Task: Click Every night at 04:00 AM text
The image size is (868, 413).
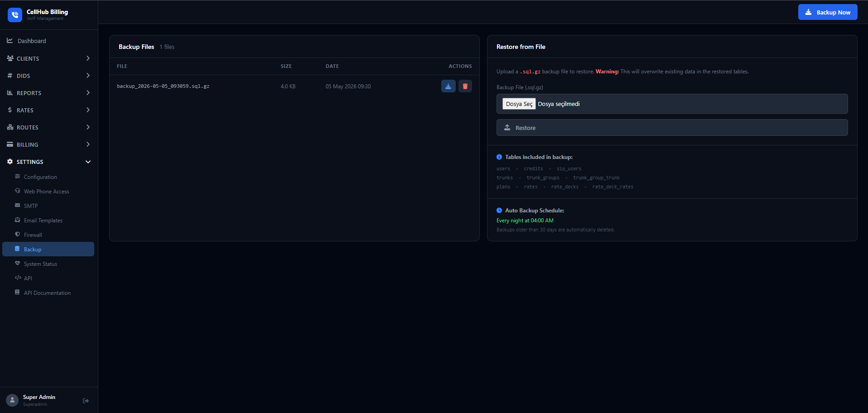Action: 525,221
